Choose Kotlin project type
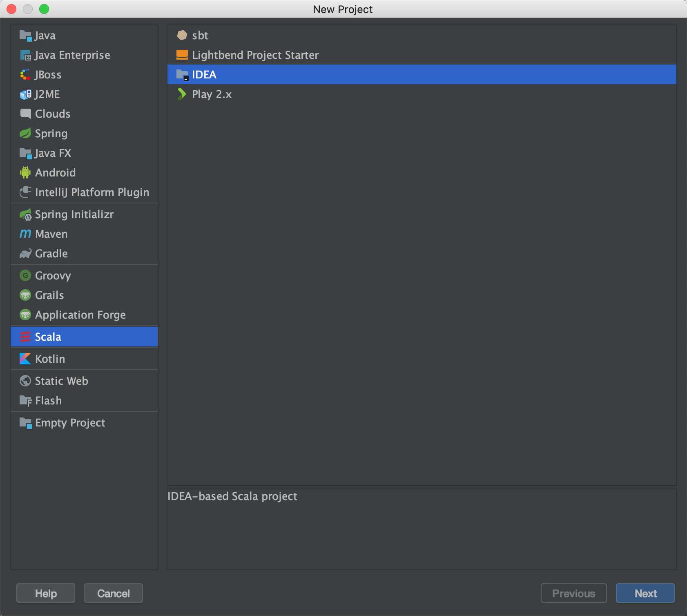The height and width of the screenshot is (616, 687). [x=84, y=359]
